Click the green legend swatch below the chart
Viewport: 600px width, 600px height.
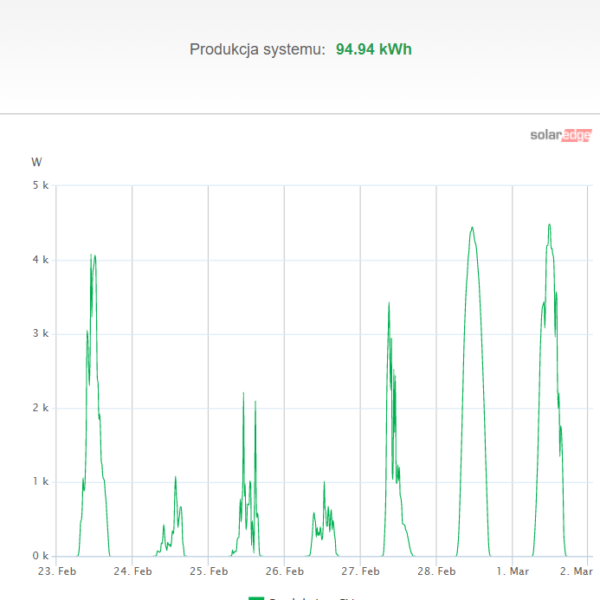[x=256, y=597]
